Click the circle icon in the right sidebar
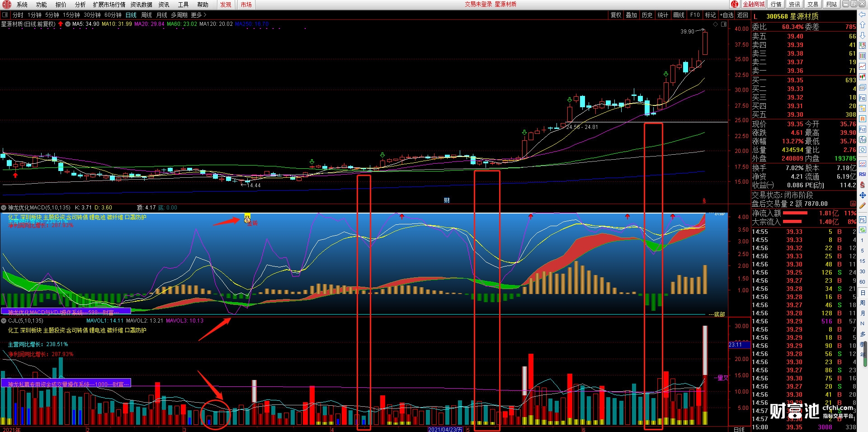Viewport: 868px width, 432px height. click(x=863, y=150)
